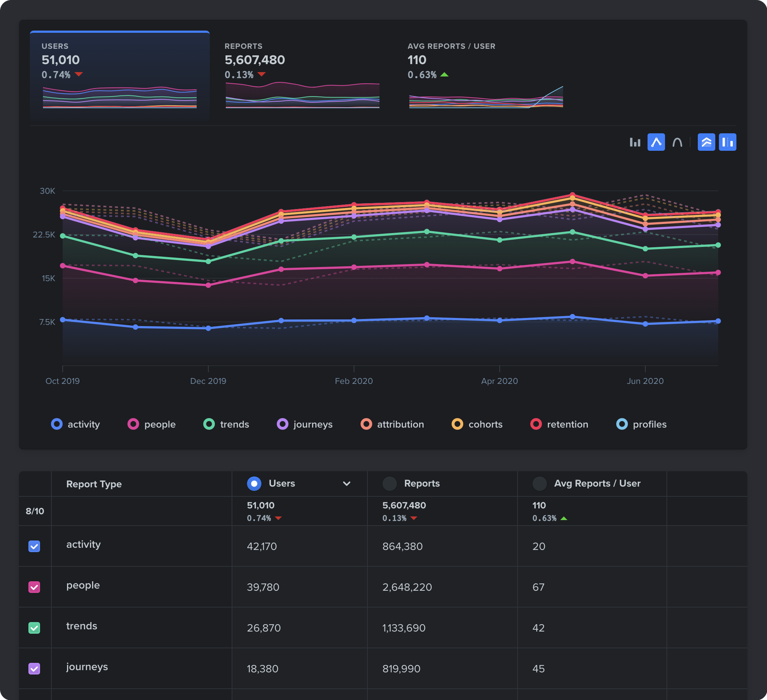Click the USERS card sparkline thumbnail
The width and height of the screenshot is (767, 700).
tap(119, 97)
